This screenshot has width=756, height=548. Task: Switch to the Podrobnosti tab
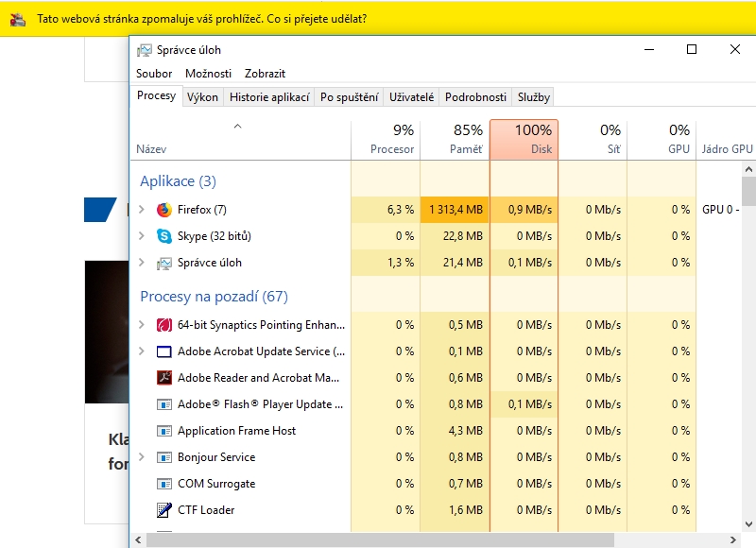[x=476, y=97]
